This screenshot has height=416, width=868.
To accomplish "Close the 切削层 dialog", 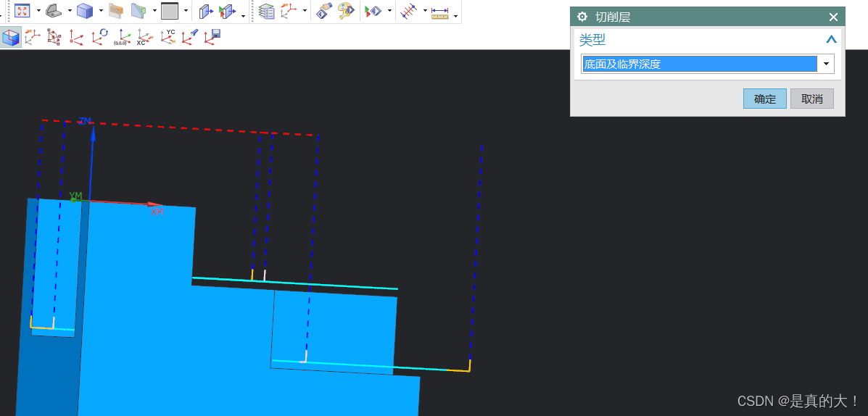I will [x=834, y=17].
